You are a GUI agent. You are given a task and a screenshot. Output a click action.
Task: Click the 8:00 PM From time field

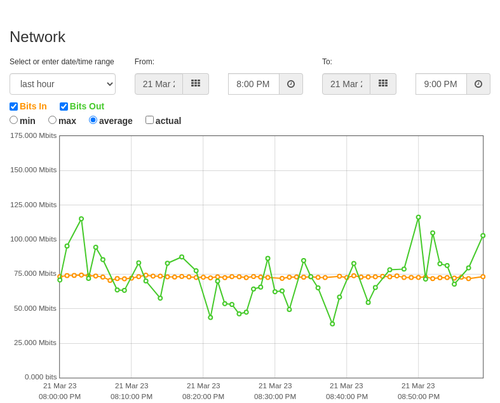[254, 84]
